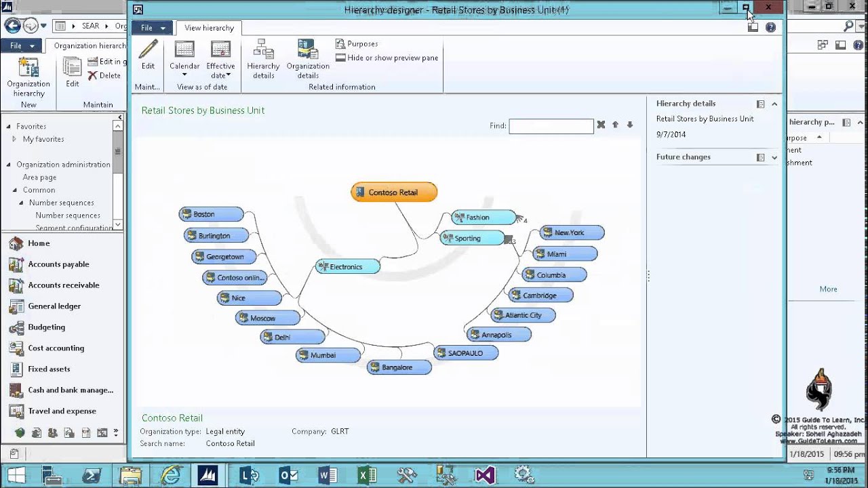Open Organization details from ribbon
The height and width of the screenshot is (488, 868).
308,60
